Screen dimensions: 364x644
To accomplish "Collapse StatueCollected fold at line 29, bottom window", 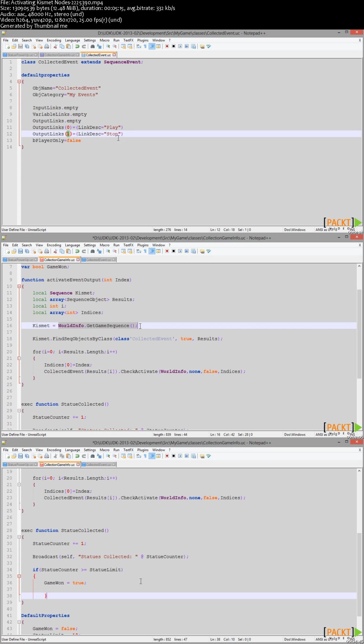I will pos(19,537).
